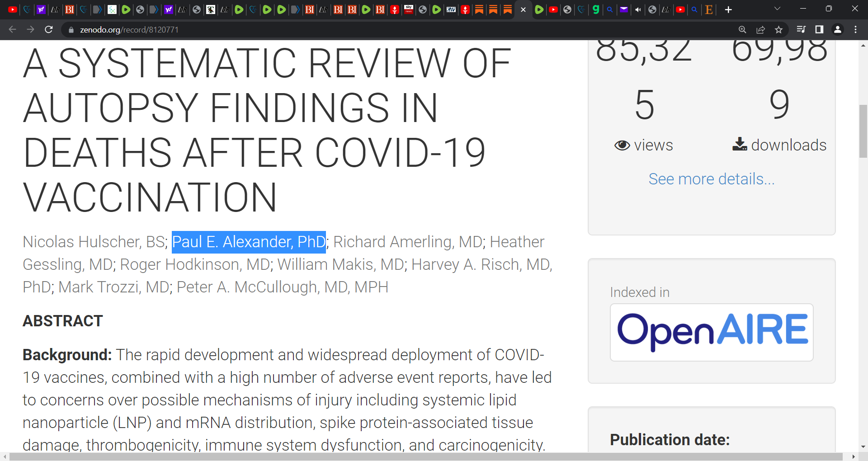This screenshot has height=461, width=868.
Task: Click the Indexed in label
Action: coord(640,292)
